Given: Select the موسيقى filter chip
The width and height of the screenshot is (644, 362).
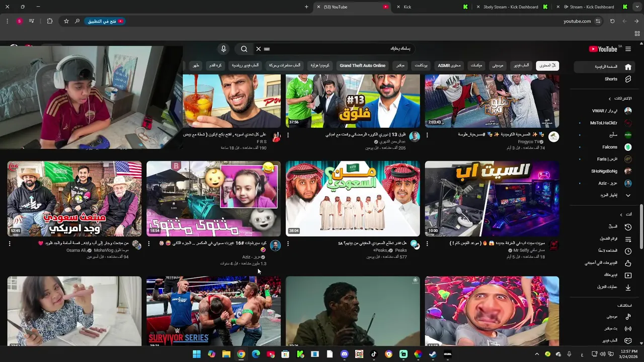Looking at the screenshot, I should click(498, 65).
